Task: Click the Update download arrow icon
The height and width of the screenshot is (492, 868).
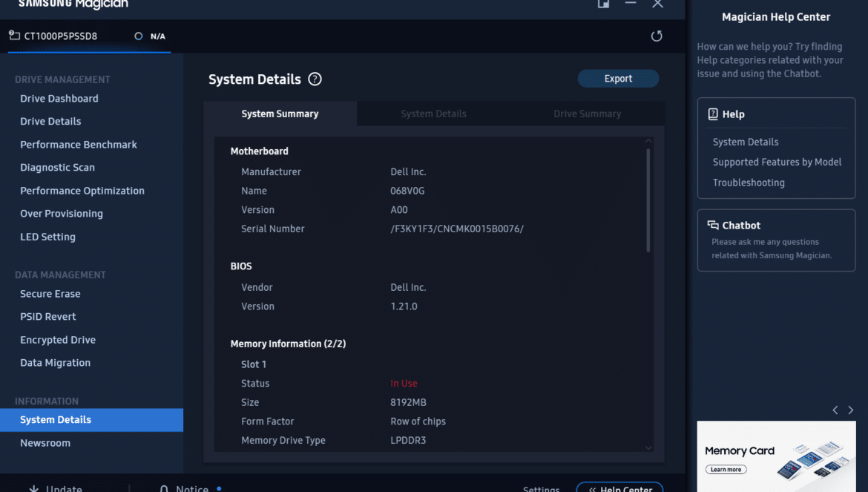Action: tap(34, 489)
